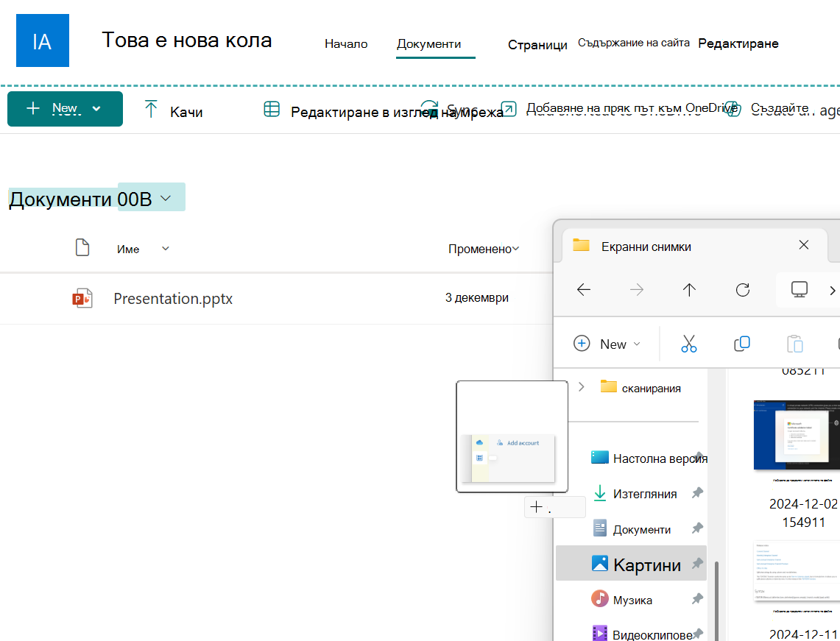Viewport: 840px width, 641px height.
Task: Click the Cut scissors icon
Action: point(689,344)
